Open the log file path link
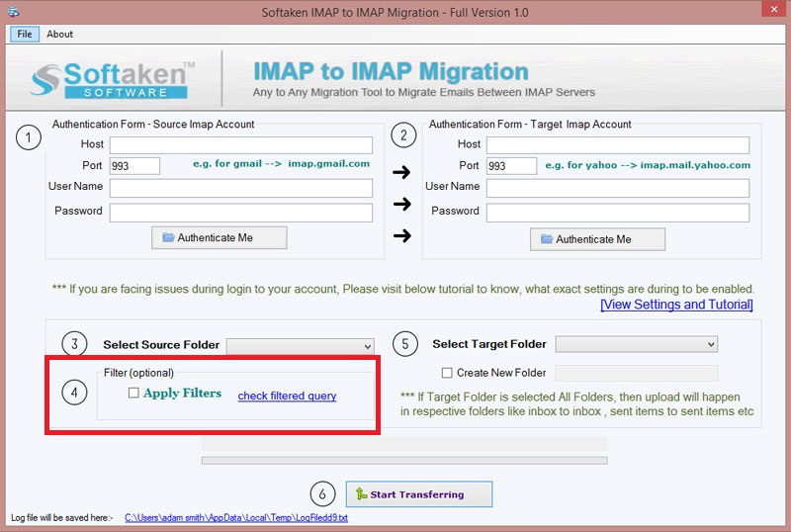 point(236,518)
